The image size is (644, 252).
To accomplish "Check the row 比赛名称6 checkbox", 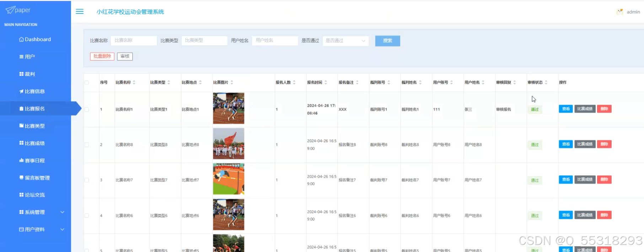I will click(x=87, y=215).
